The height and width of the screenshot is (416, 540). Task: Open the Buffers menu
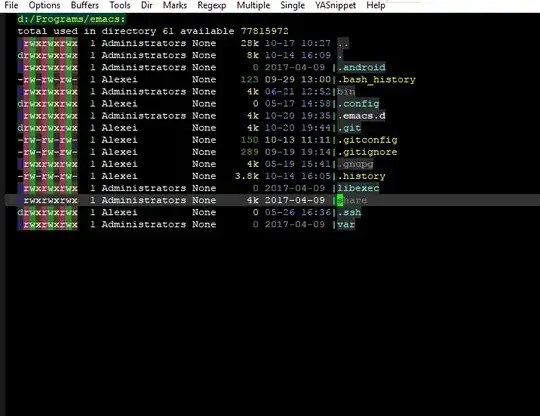click(x=85, y=6)
